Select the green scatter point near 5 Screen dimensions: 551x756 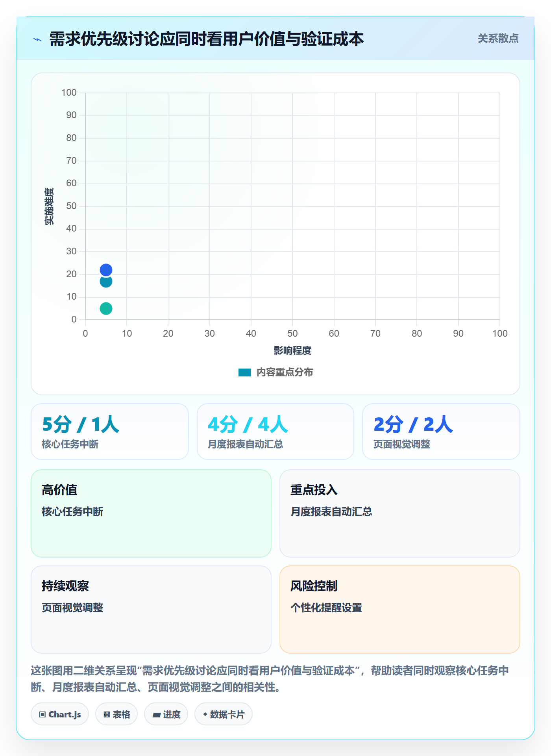click(106, 308)
